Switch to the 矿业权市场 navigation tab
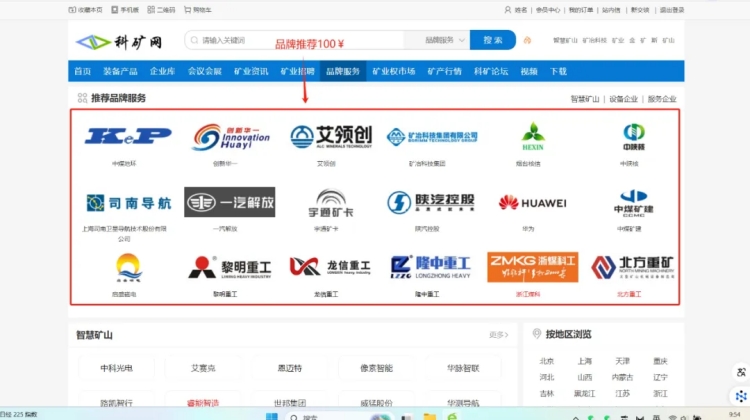This screenshot has height=420, width=750. pyautogui.click(x=394, y=72)
